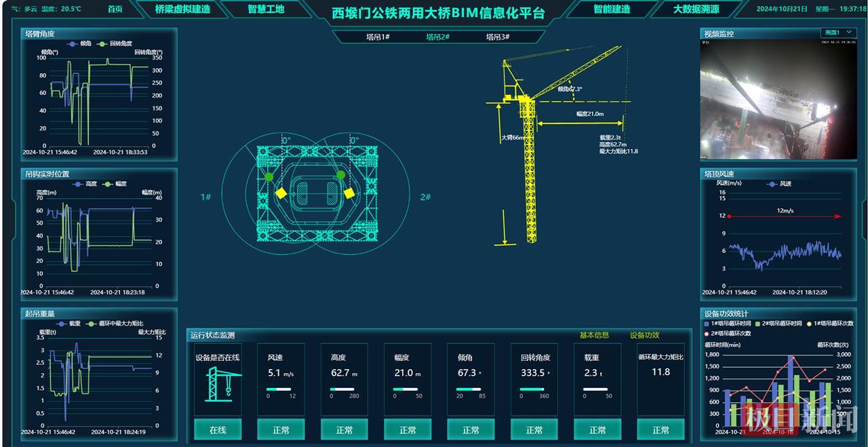This screenshot has width=868, height=447.
Task: Click the left green crane marker on plan
Action: pyautogui.click(x=269, y=177)
